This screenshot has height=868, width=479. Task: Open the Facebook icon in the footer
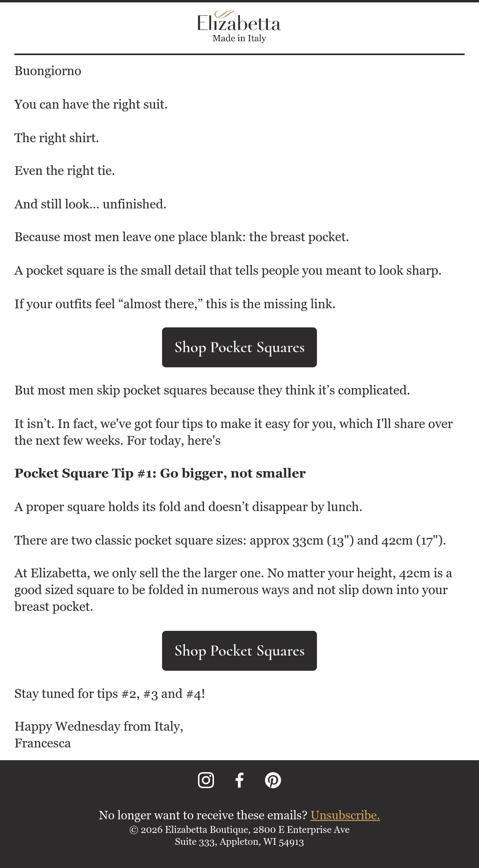[x=239, y=780]
